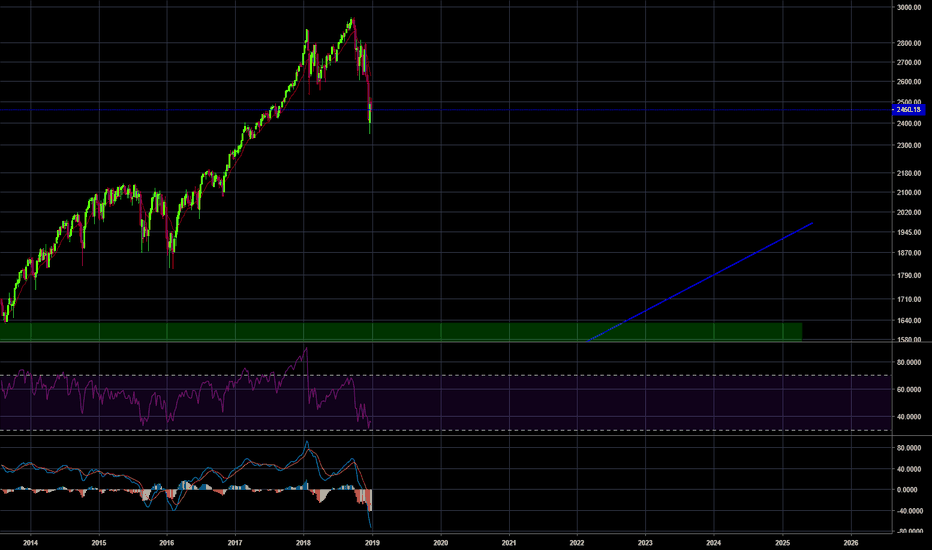Click the 1710.00 price axis label
This screenshot has height=550, width=932.
pos(909,300)
